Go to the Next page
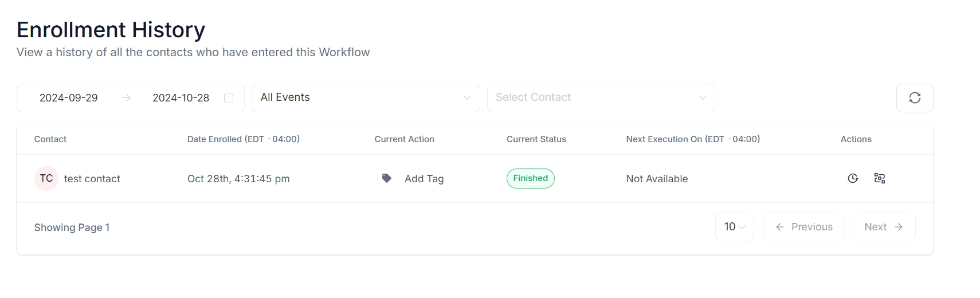 tap(884, 227)
